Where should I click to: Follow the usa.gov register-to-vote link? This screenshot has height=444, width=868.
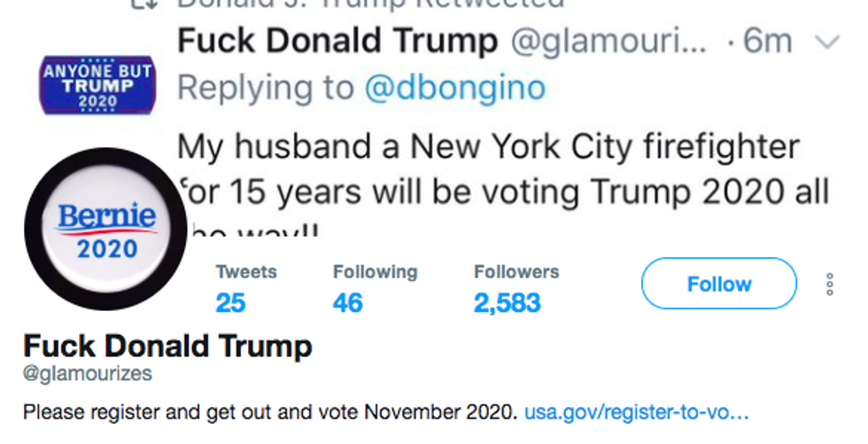637,412
